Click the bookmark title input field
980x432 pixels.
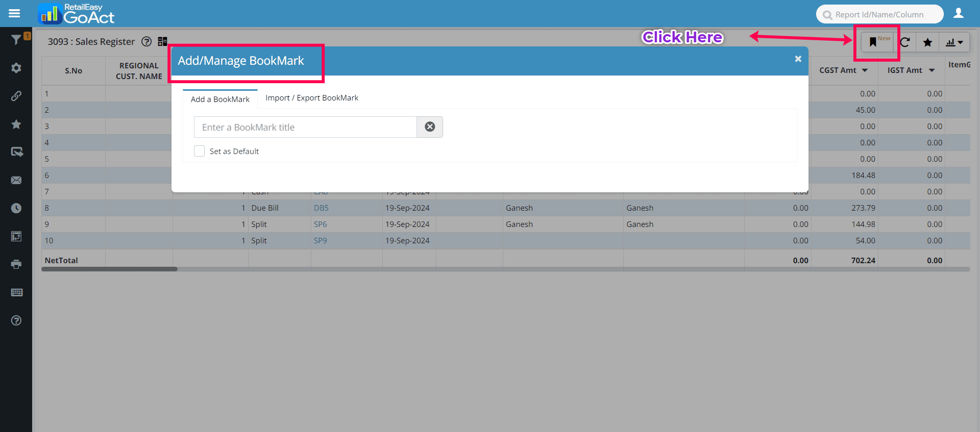[x=305, y=127]
